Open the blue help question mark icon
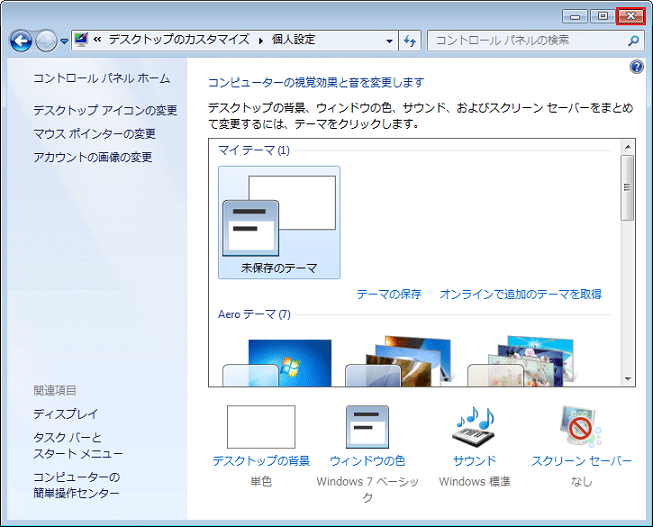 (636, 67)
